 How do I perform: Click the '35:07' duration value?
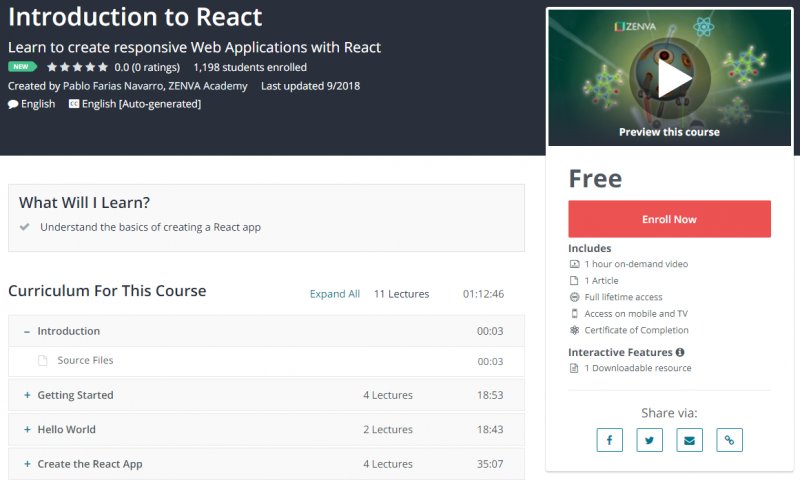tap(490, 464)
